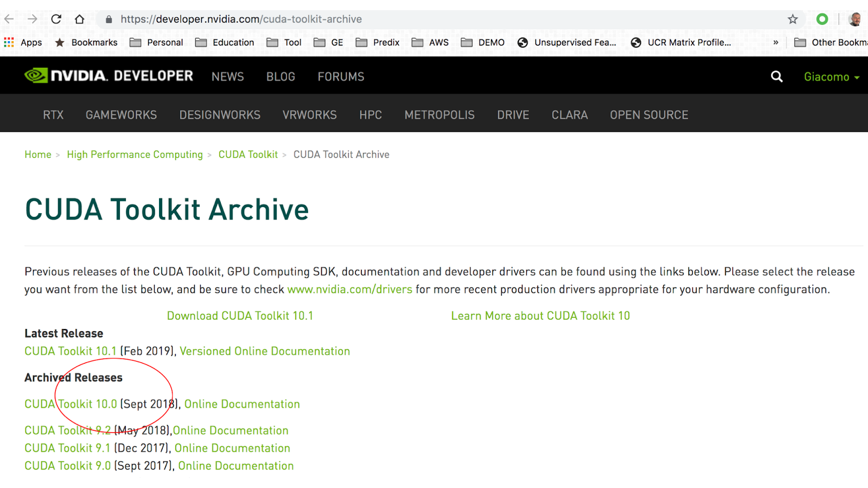Select DRIVE in the navigation bar
868x488 pixels.
(513, 115)
